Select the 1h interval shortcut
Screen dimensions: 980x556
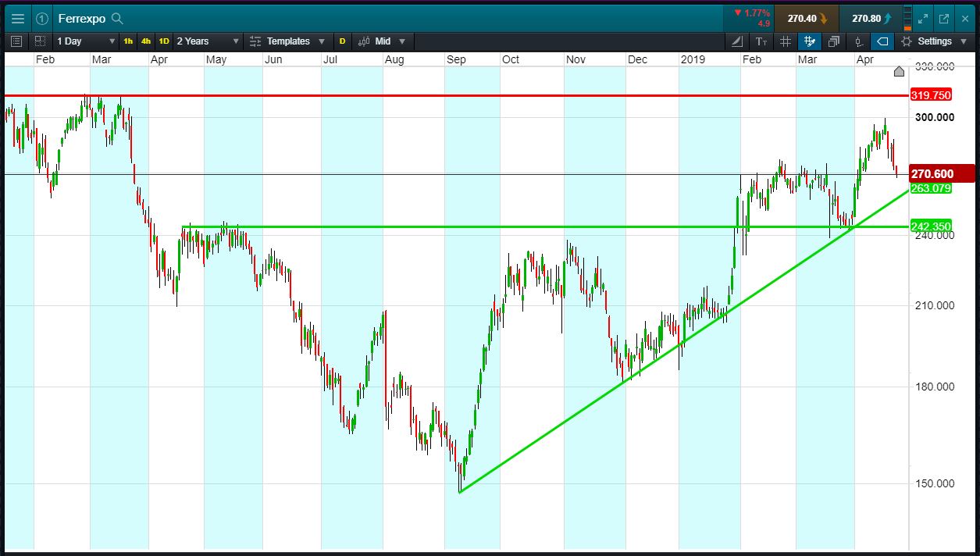tap(128, 41)
